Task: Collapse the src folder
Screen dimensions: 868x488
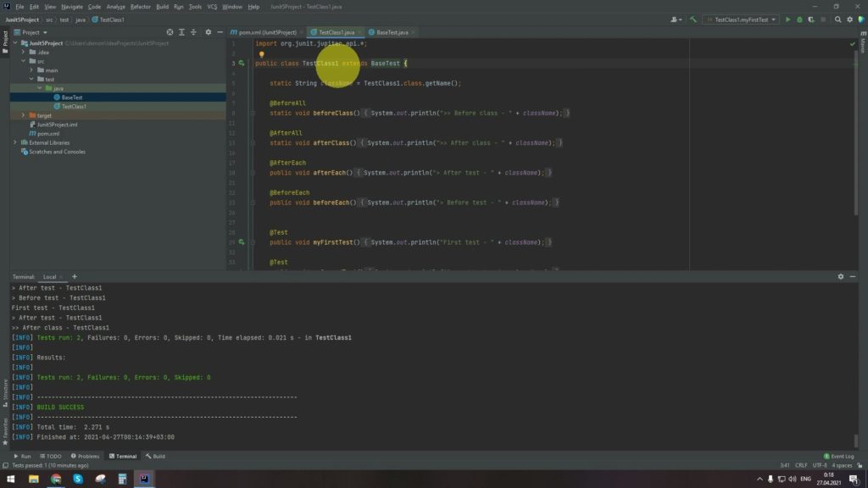Action: [23, 61]
